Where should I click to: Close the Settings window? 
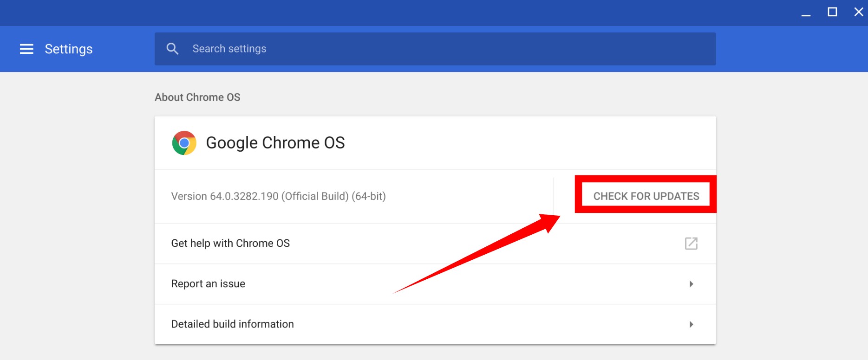click(x=858, y=12)
